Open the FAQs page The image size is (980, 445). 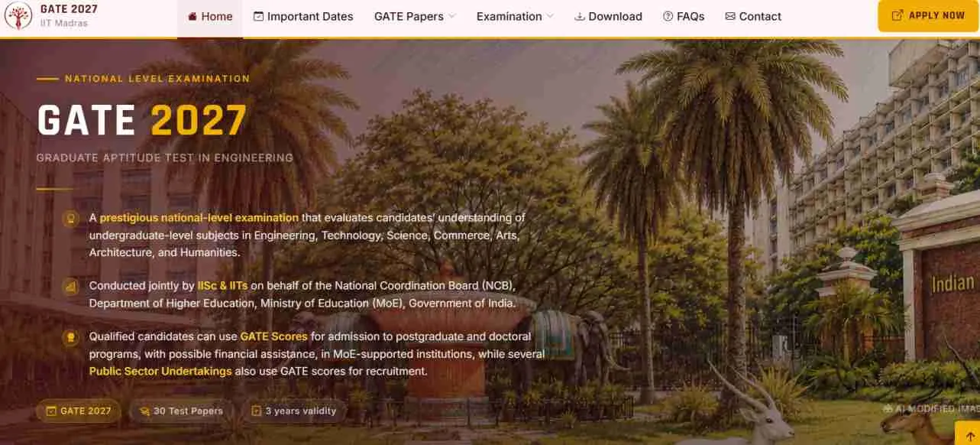click(684, 16)
